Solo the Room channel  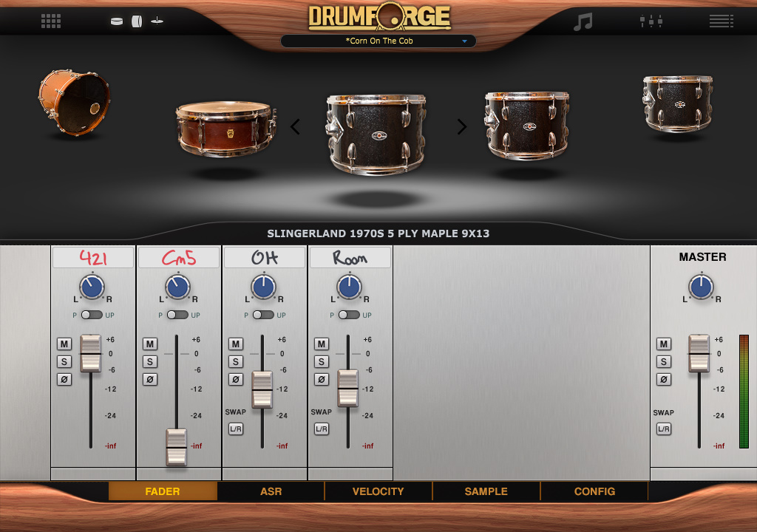coord(322,361)
